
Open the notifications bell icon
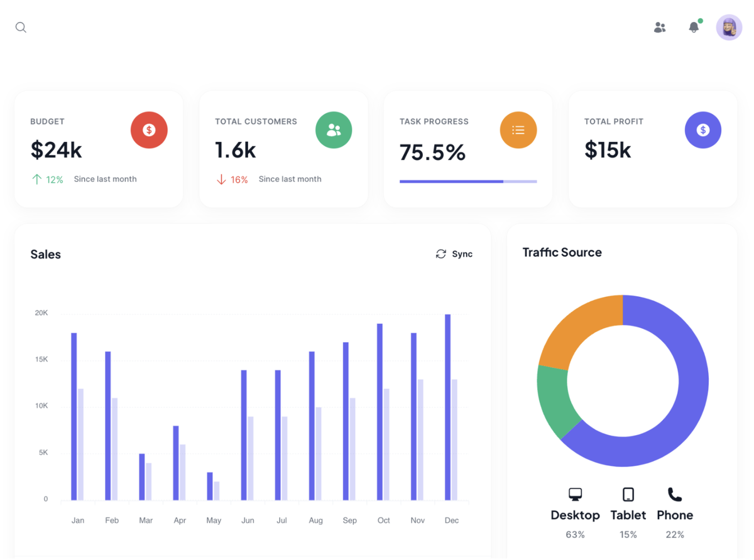click(694, 28)
